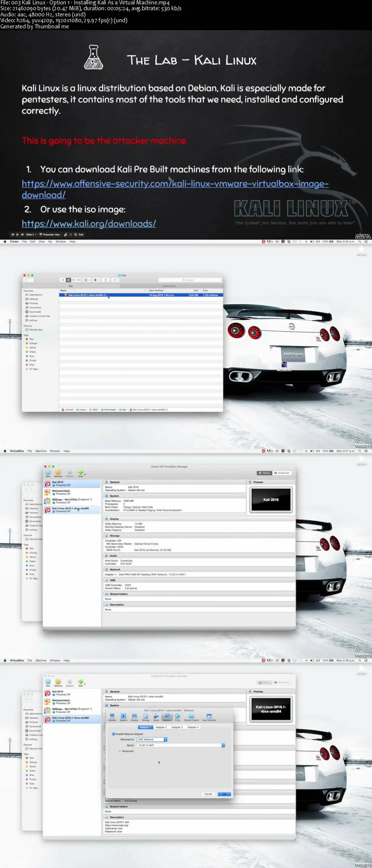Open the Ports page icon in the settings dialog
Image resolution: width=372 pixels, height=868 pixels.
click(x=178, y=717)
